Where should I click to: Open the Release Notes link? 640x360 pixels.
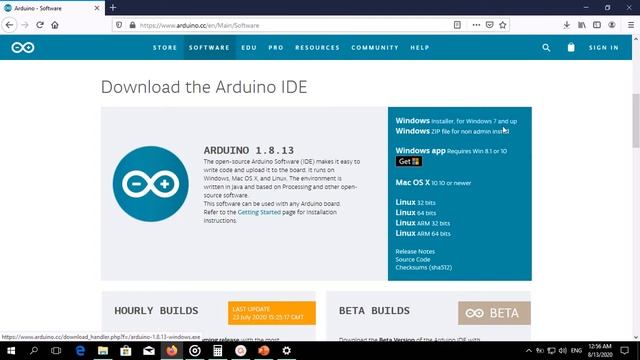tap(415, 251)
